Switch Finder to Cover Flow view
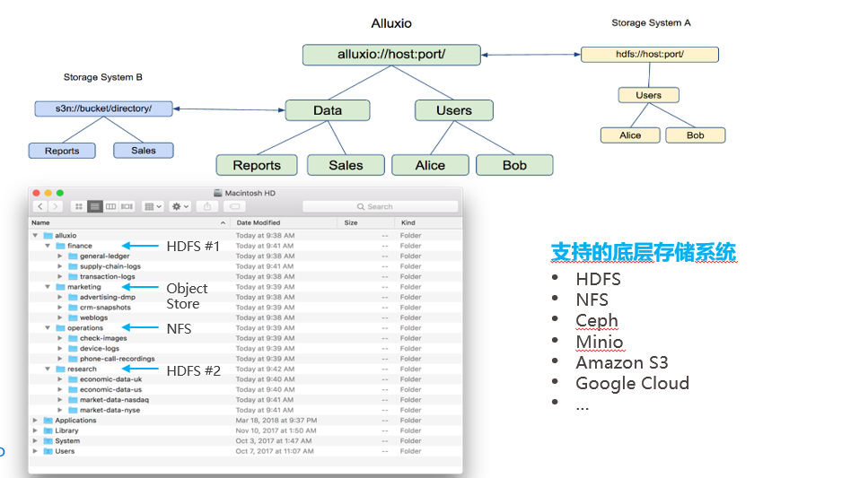The height and width of the screenshot is (478, 868). pos(127,206)
